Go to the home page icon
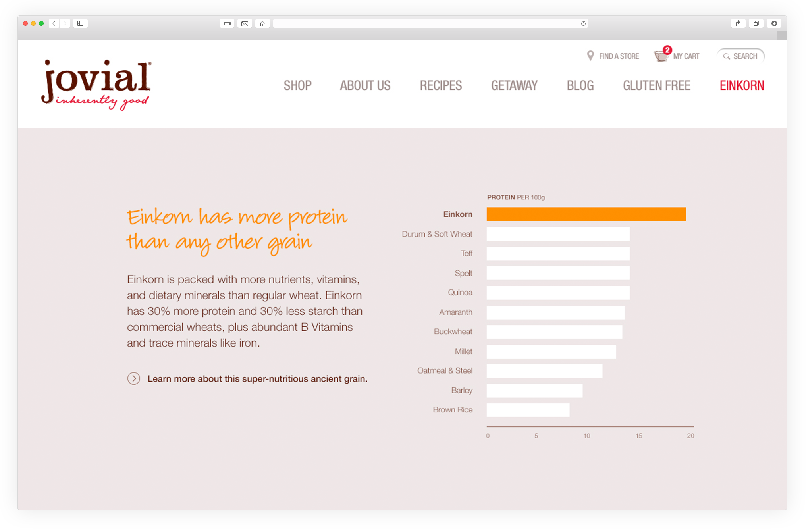Image resolution: width=806 pixels, height=532 pixels. coord(262,23)
